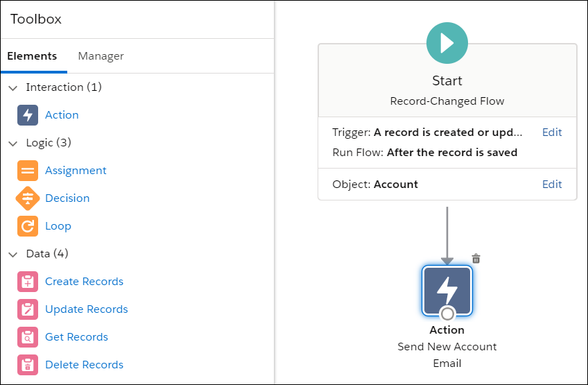Select the Loop element icon
This screenshot has width=588, height=385.
28,226
